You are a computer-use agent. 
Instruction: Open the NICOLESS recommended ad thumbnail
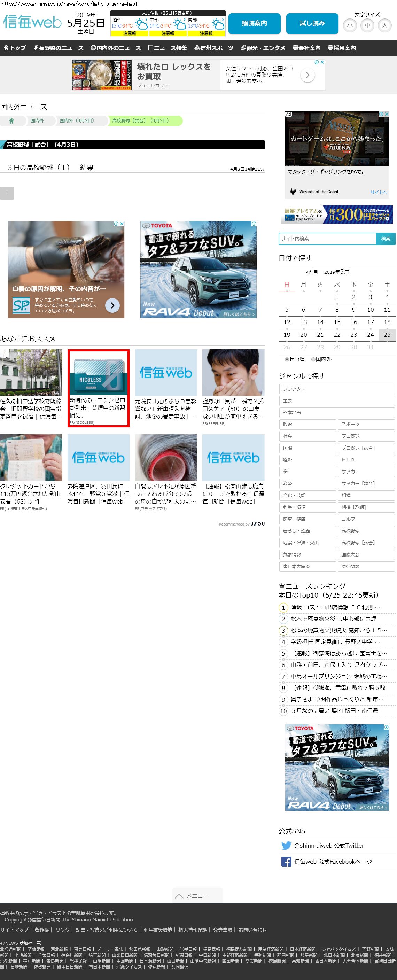[x=99, y=373]
